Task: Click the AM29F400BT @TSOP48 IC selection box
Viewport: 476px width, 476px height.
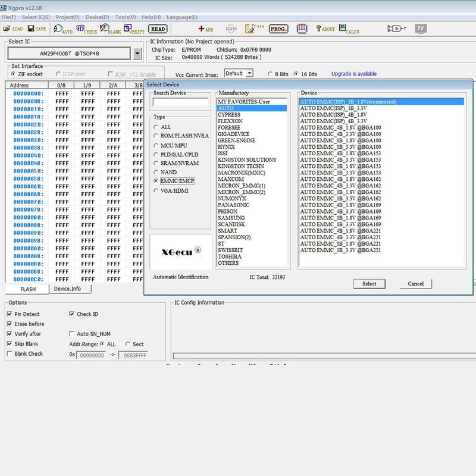Action: coord(69,54)
